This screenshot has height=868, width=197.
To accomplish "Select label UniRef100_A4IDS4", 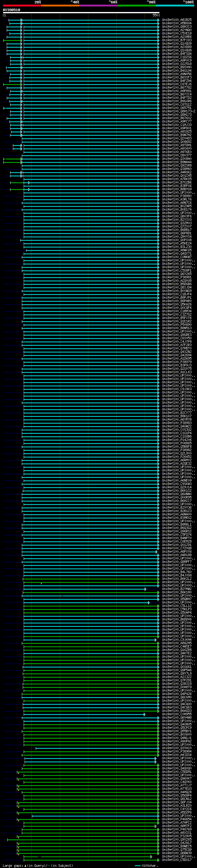I will pos(177,755).
